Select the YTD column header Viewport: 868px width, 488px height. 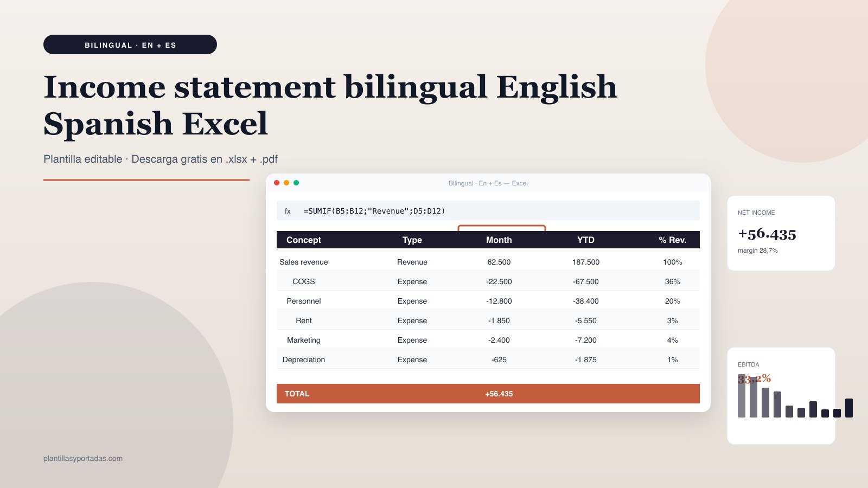[x=586, y=240]
